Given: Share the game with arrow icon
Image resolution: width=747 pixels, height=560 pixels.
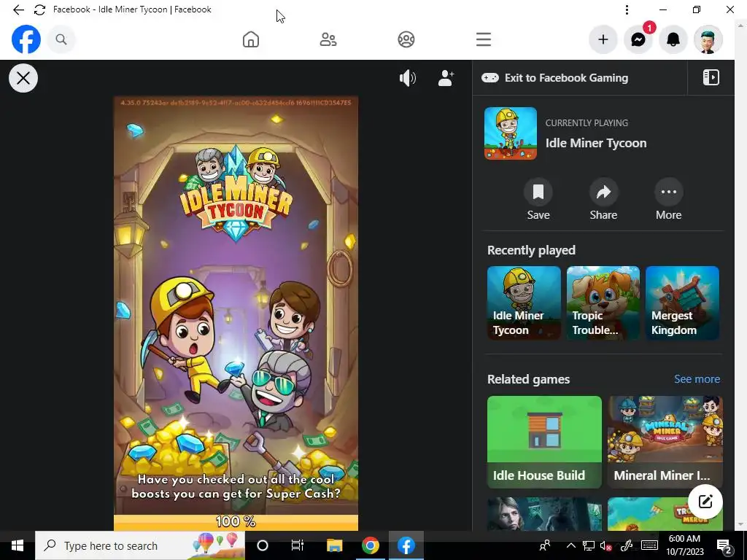Looking at the screenshot, I should click(603, 192).
